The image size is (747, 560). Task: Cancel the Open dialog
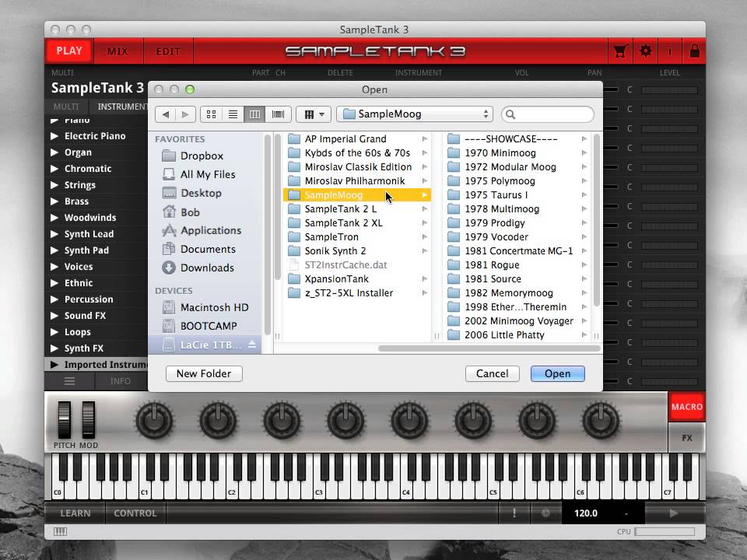(x=492, y=374)
